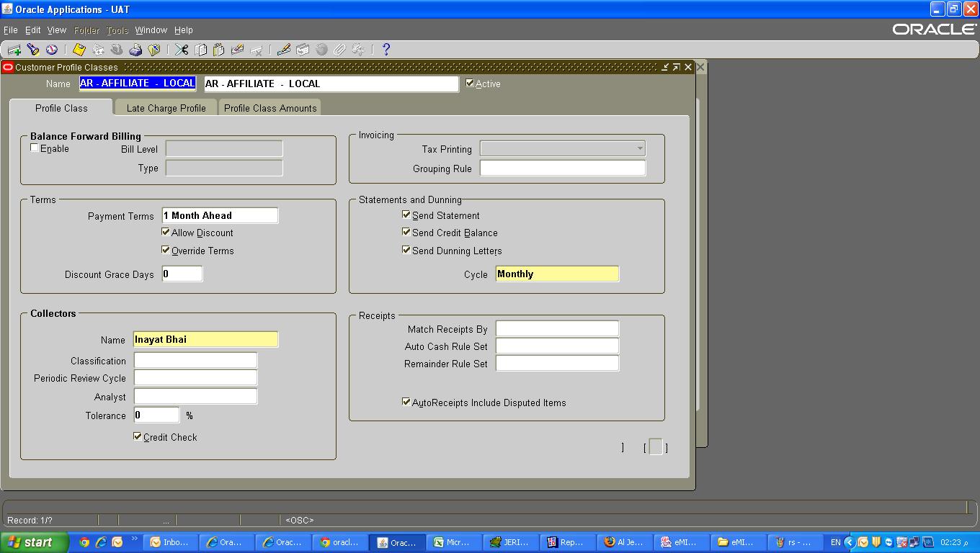Click the Edit Field pencil icon
This screenshot has width=980, height=553.
pos(284,50)
